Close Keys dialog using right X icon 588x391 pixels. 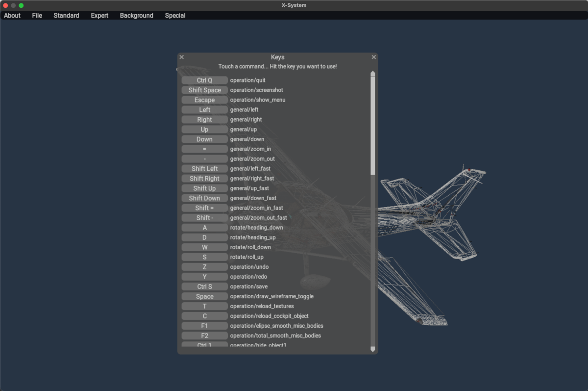374,57
